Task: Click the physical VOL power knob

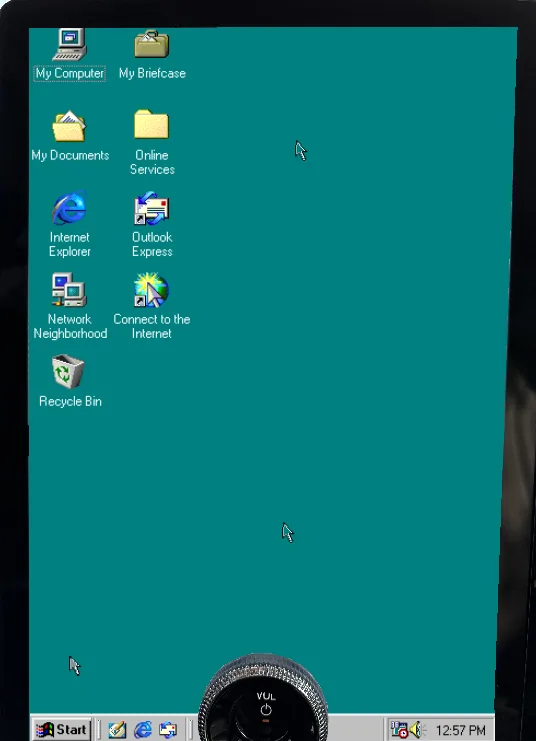Action: click(264, 697)
